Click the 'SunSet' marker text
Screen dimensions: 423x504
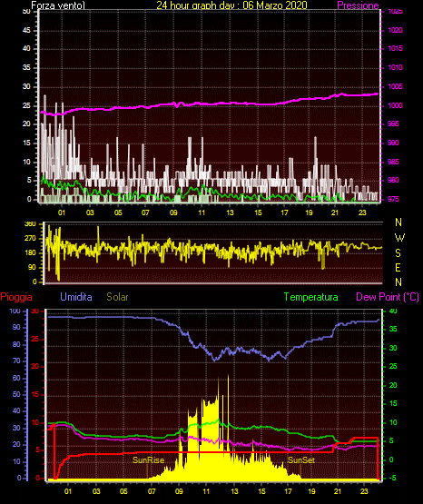pyautogui.click(x=301, y=460)
